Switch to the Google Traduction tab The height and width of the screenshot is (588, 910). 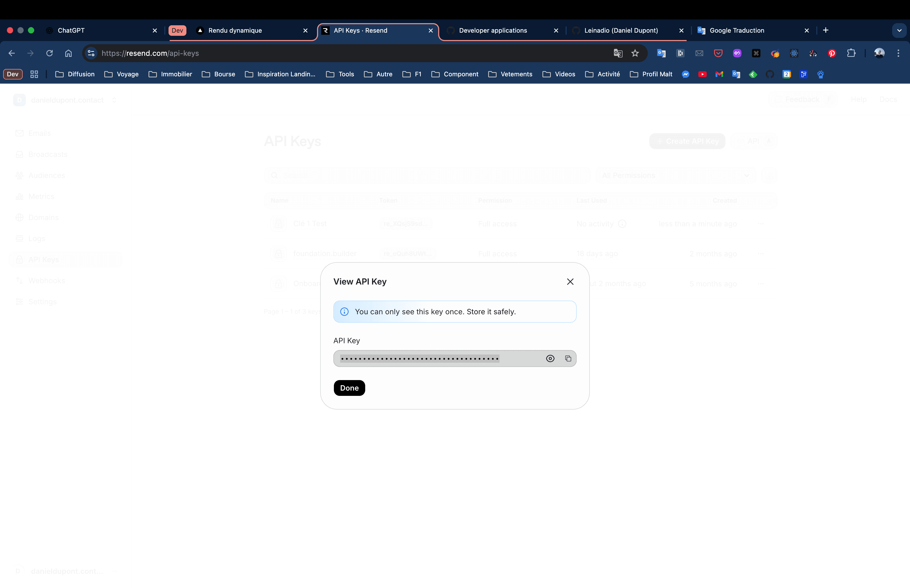[737, 31]
